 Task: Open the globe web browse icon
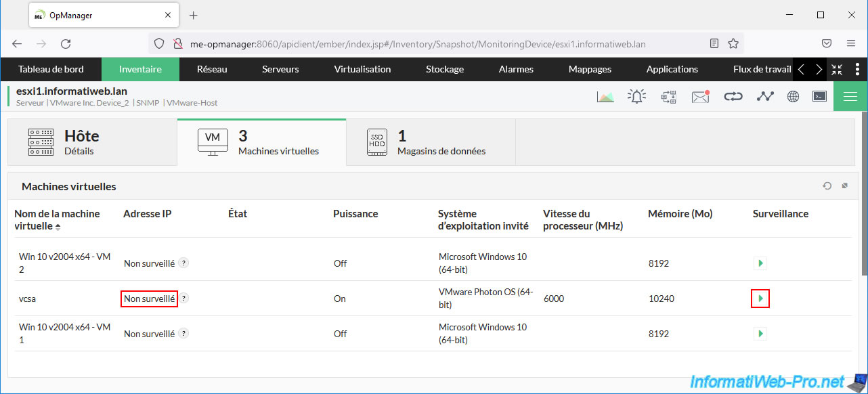point(794,97)
